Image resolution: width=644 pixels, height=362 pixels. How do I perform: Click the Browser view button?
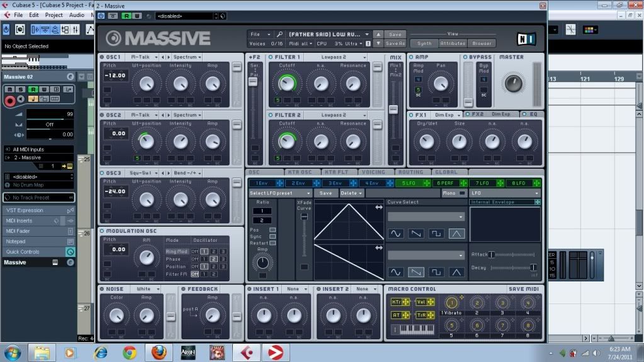(x=482, y=43)
